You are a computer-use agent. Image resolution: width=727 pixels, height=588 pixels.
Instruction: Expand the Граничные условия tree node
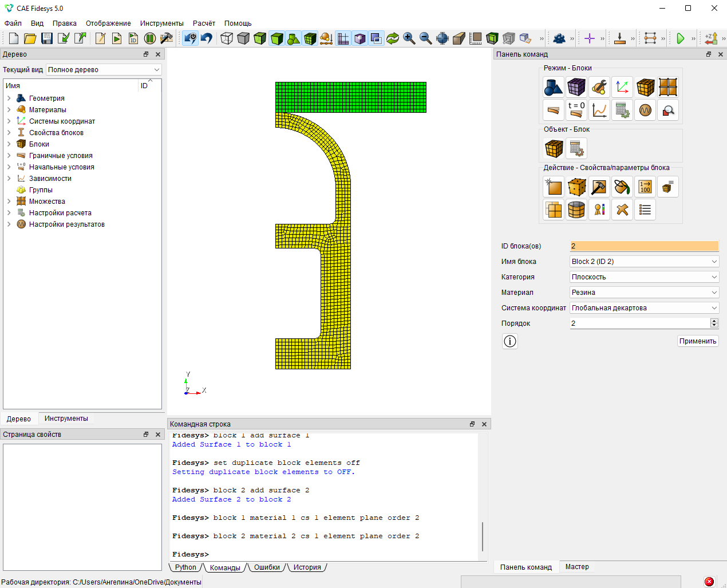pyautogui.click(x=9, y=156)
